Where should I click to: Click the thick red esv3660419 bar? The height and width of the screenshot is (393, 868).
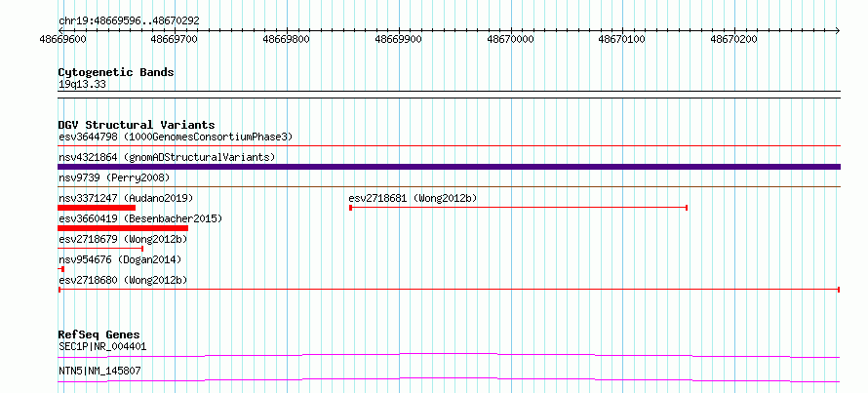[x=123, y=228]
